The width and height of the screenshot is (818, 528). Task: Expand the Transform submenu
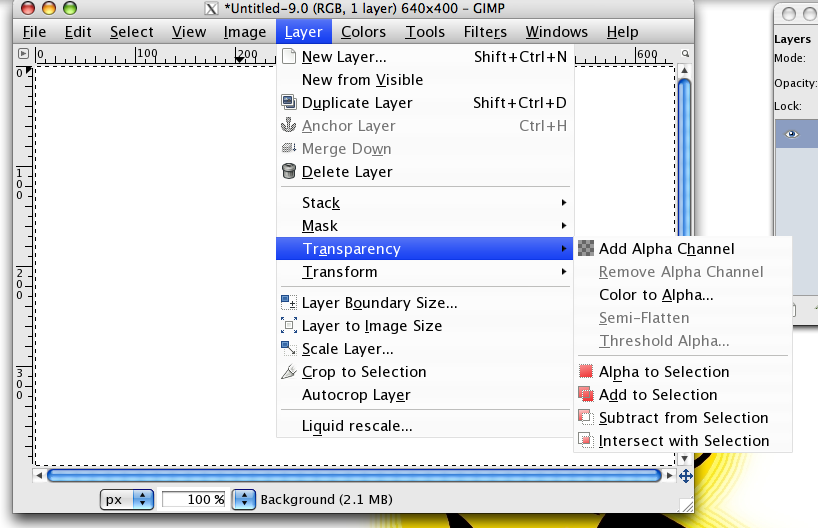tap(425, 271)
